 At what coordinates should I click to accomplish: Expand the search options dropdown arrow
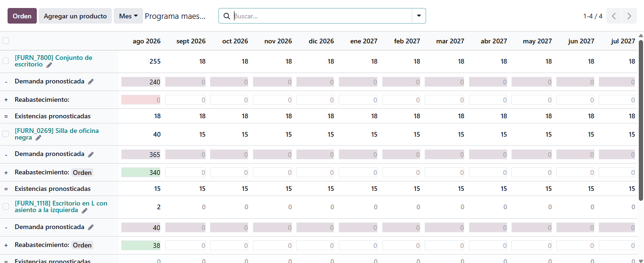419,16
